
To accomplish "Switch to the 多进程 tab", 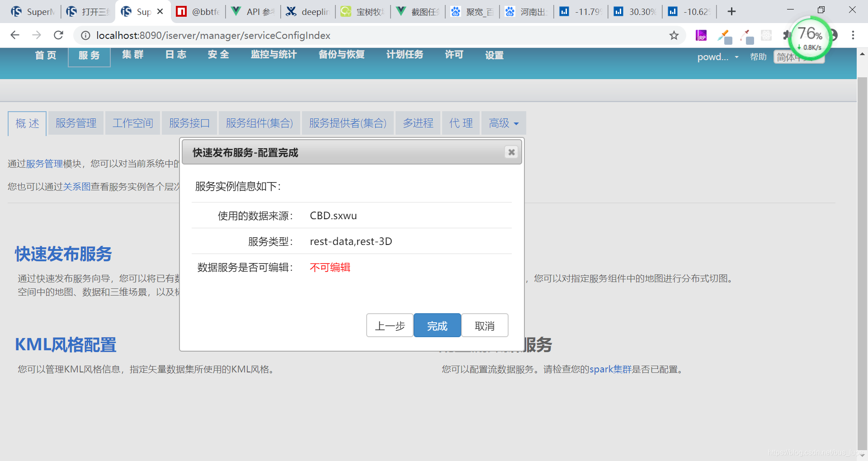I will [418, 123].
